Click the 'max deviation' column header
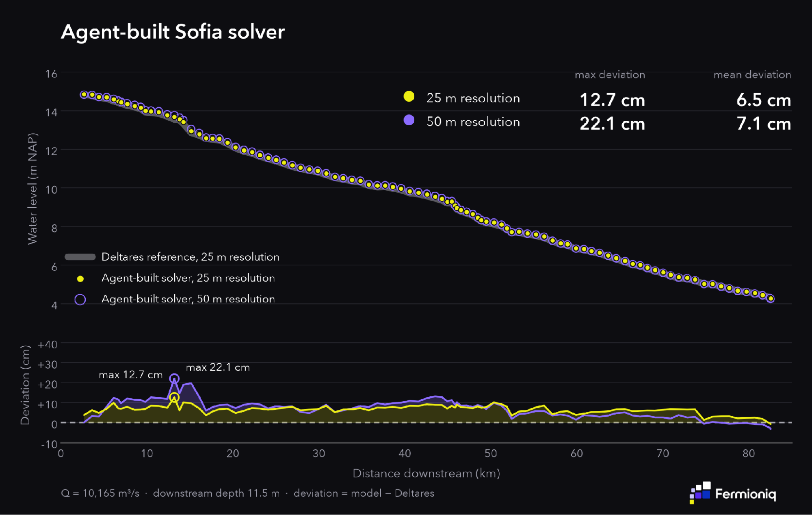 point(610,75)
